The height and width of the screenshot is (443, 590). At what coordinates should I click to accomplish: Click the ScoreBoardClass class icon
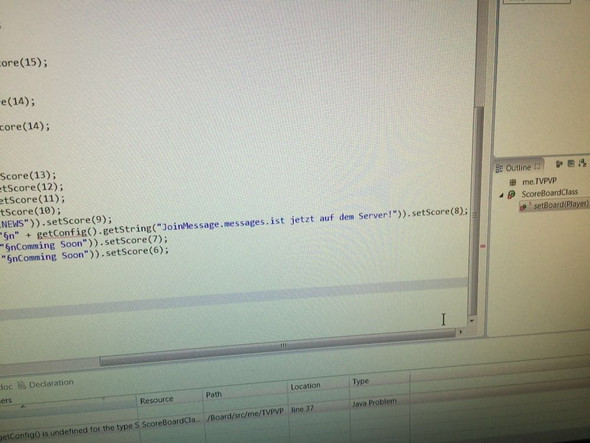click(511, 194)
